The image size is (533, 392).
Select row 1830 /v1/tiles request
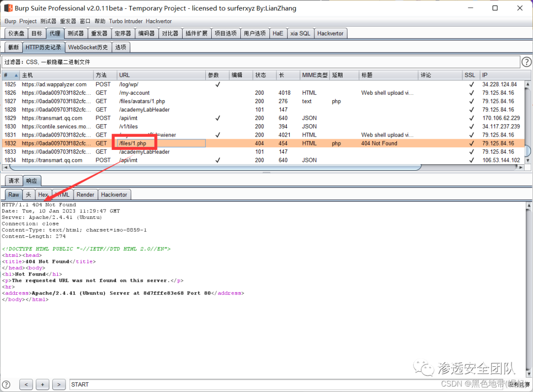[264, 126]
